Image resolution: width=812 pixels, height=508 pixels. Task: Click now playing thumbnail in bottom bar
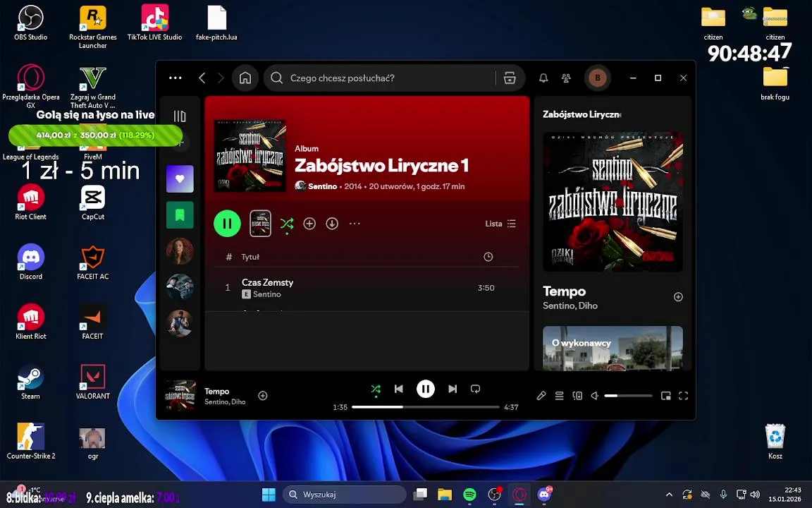coord(180,396)
